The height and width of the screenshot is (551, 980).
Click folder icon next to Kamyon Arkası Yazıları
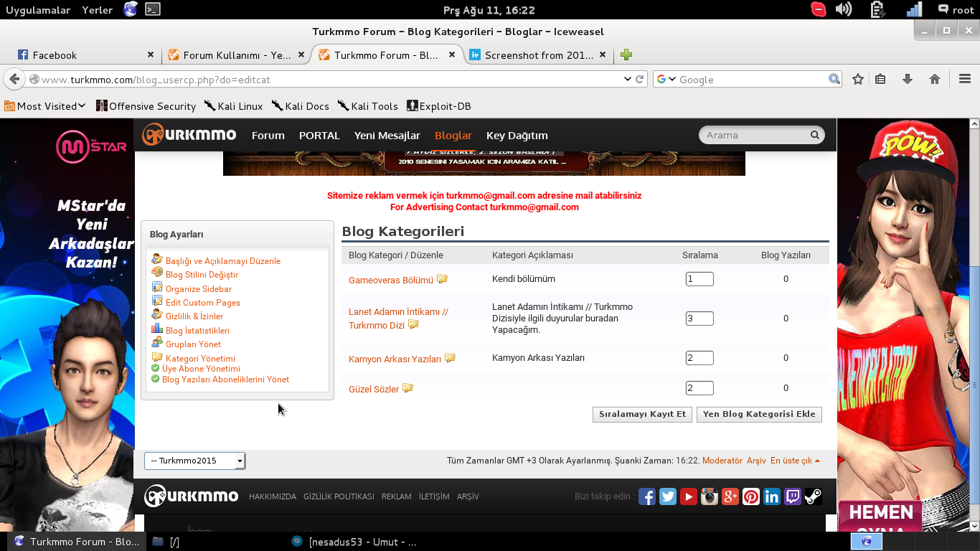451,358
